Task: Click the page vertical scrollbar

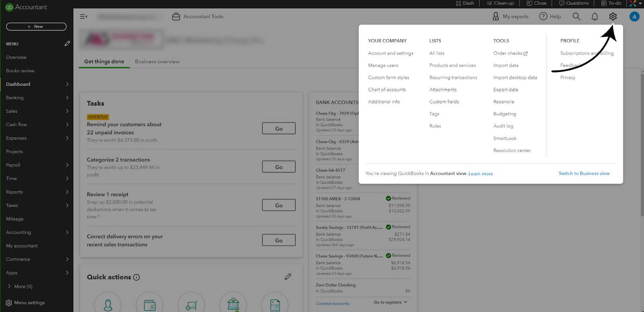Action: tap(642, 145)
